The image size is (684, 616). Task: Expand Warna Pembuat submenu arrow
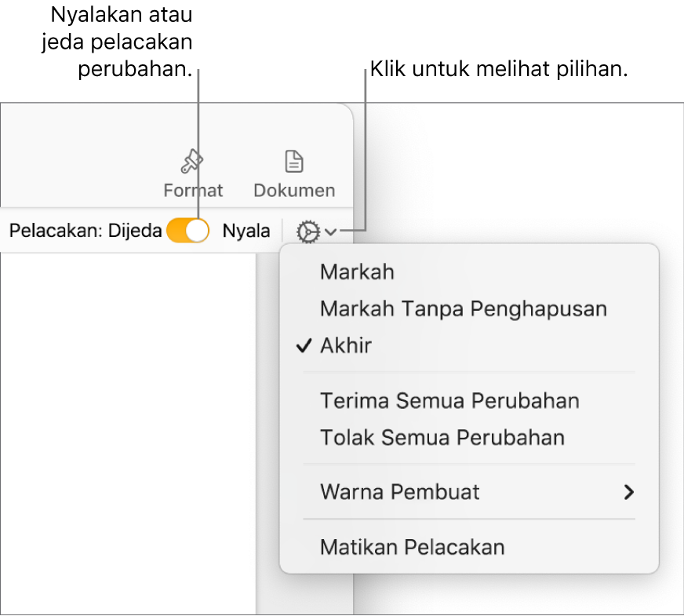click(x=628, y=492)
